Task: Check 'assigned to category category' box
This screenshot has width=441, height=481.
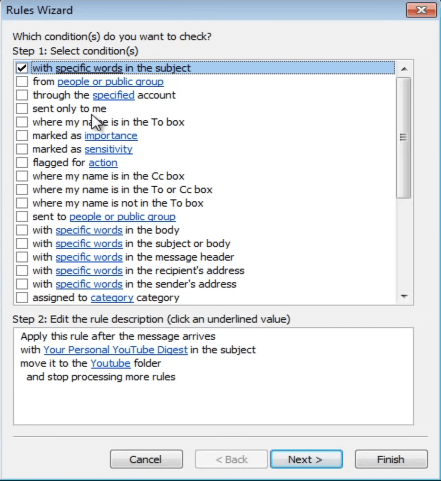Action: click(22, 298)
